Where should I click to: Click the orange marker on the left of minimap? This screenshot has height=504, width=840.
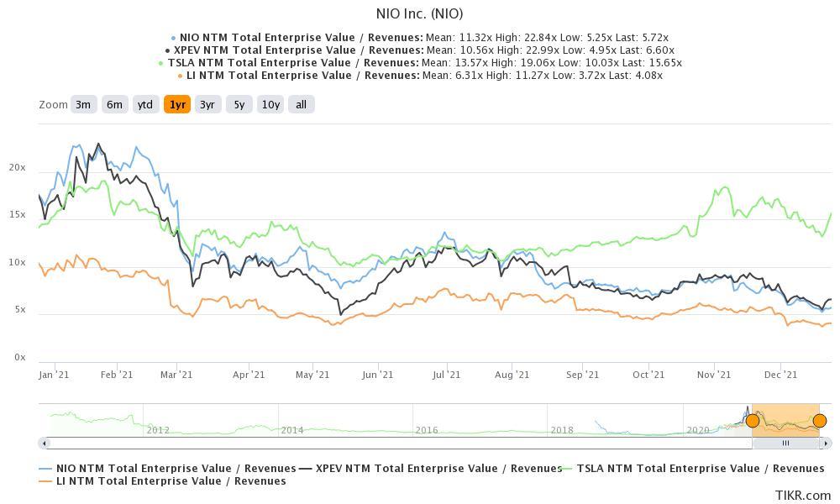(753, 421)
